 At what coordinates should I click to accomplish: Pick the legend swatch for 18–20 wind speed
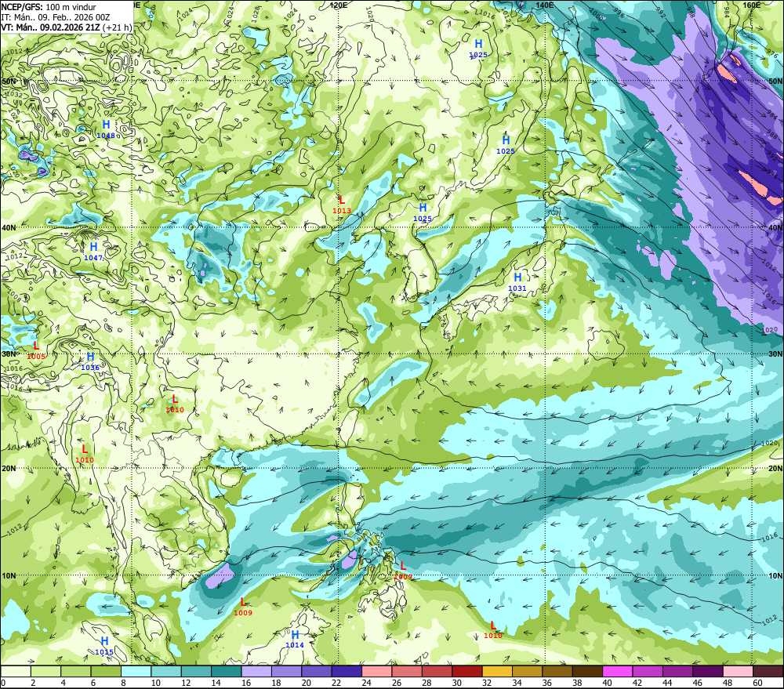[x=286, y=671]
